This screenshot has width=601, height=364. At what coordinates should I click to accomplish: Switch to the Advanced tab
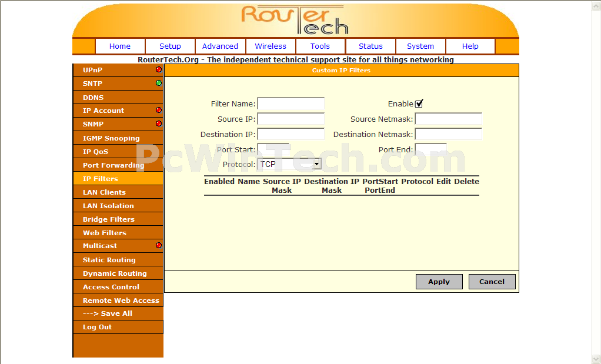[220, 46]
